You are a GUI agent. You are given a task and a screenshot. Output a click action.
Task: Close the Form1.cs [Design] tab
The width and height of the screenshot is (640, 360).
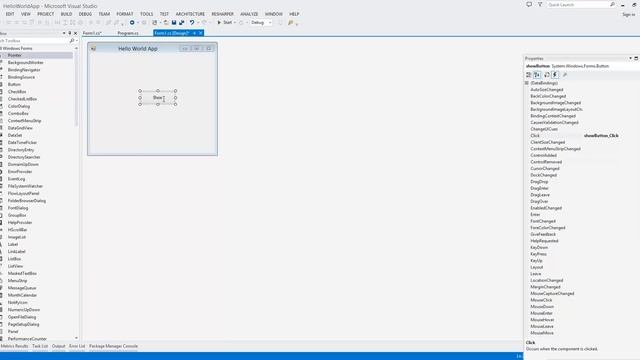click(x=201, y=33)
